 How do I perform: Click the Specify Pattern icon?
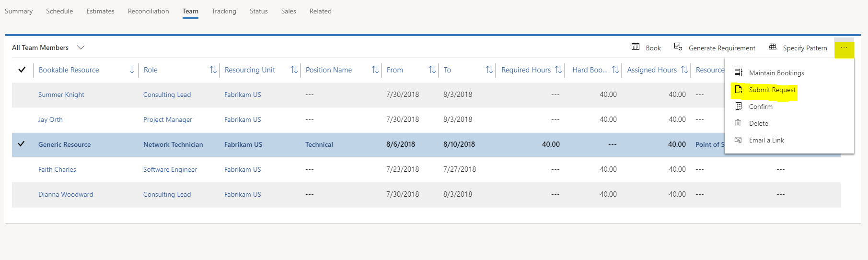point(772,47)
